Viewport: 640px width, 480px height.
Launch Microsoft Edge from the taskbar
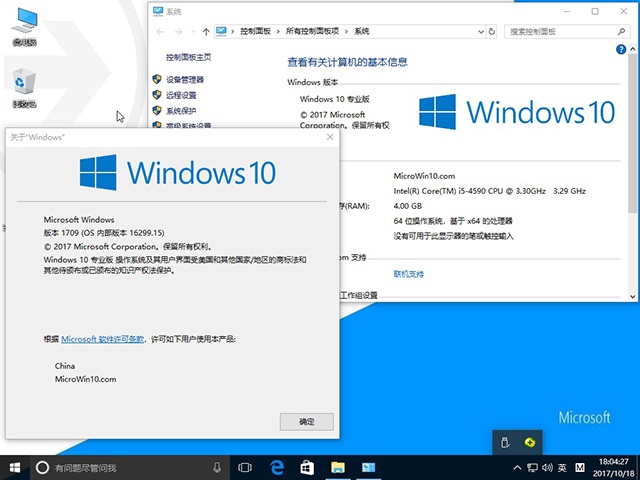(277, 467)
